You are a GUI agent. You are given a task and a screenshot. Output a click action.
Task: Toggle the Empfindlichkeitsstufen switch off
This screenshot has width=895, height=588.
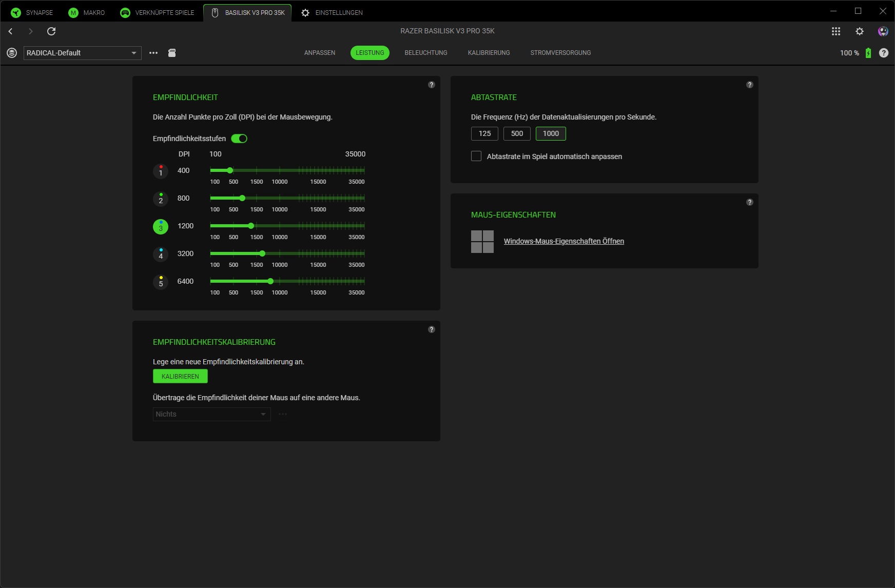coord(239,139)
